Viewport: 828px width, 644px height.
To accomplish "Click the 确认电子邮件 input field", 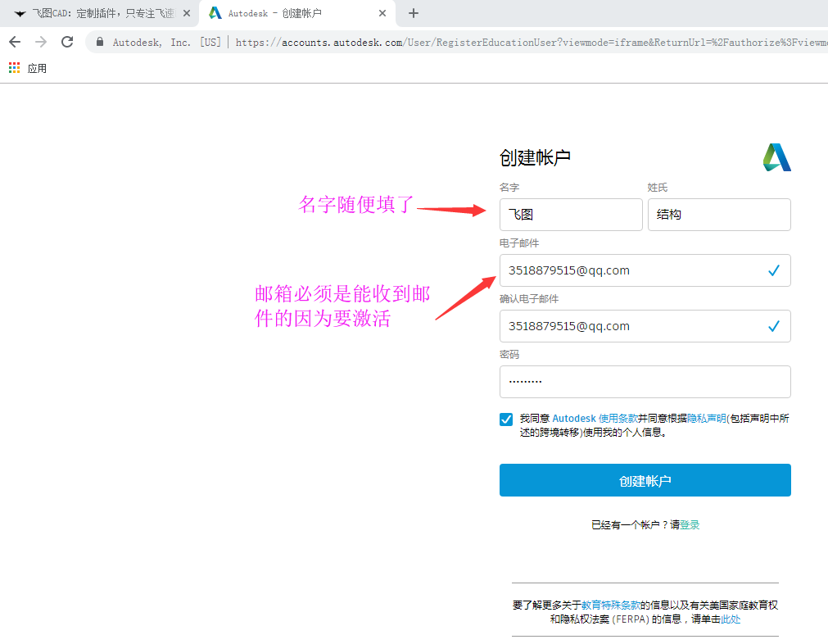I will coord(645,326).
